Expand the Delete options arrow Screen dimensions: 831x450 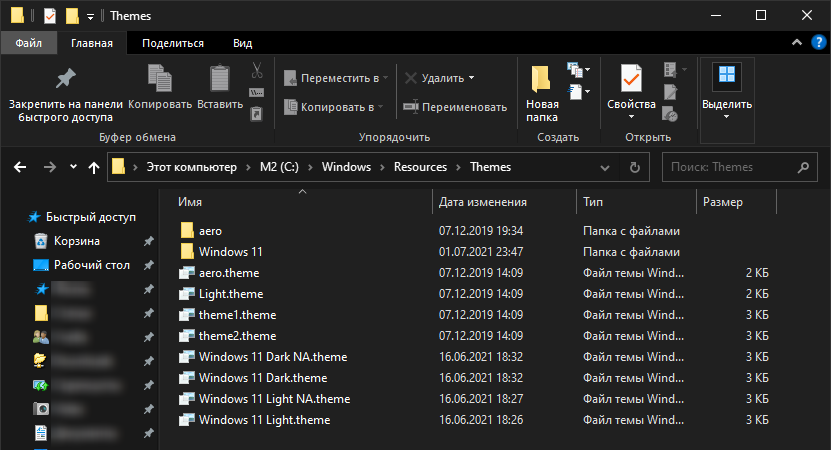click(472, 78)
